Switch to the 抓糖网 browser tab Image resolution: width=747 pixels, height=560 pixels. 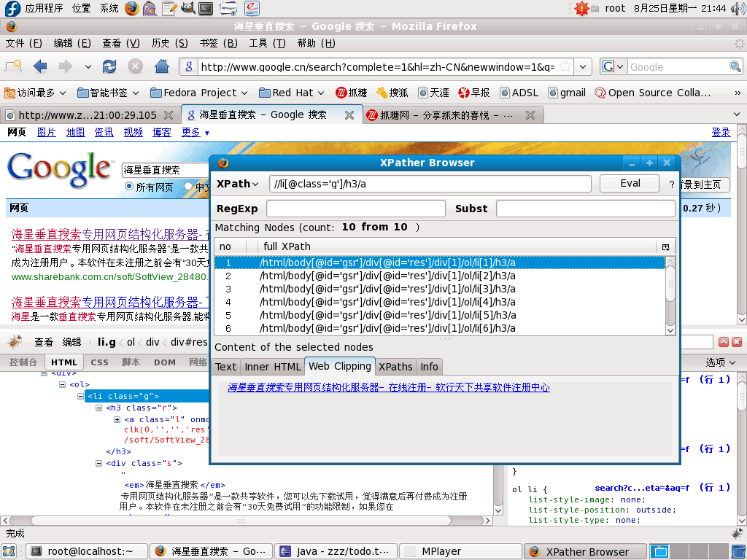click(x=446, y=115)
